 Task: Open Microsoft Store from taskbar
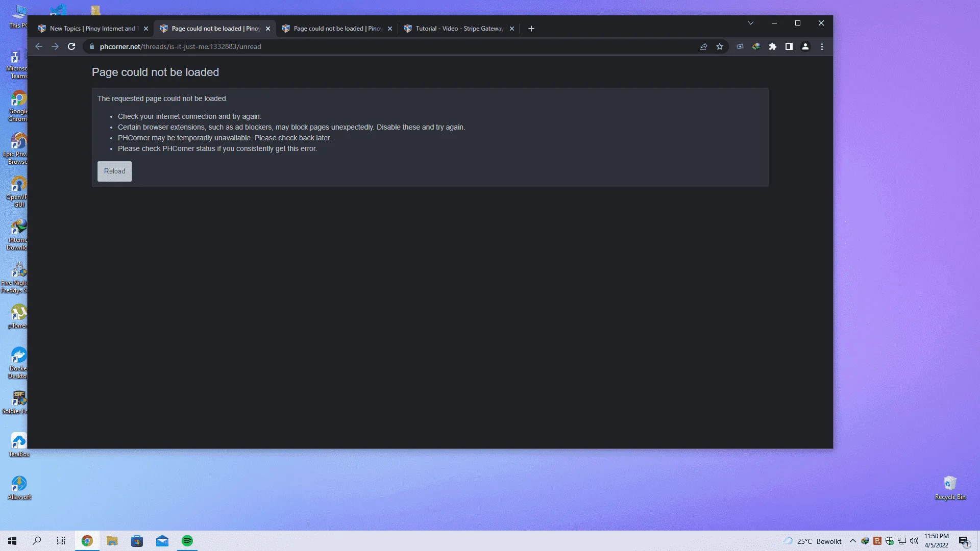pyautogui.click(x=137, y=541)
